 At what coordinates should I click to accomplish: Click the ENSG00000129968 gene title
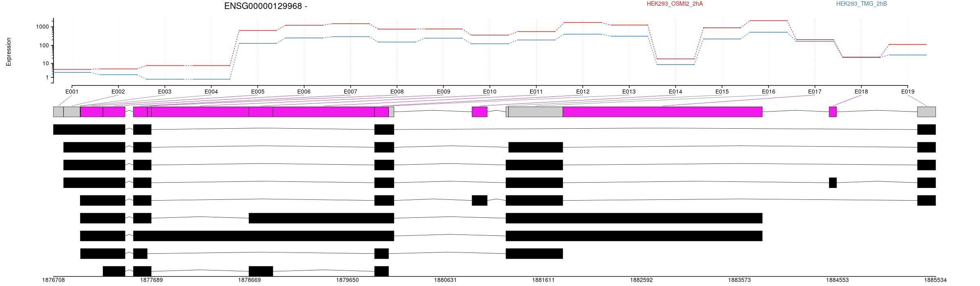[265, 6]
